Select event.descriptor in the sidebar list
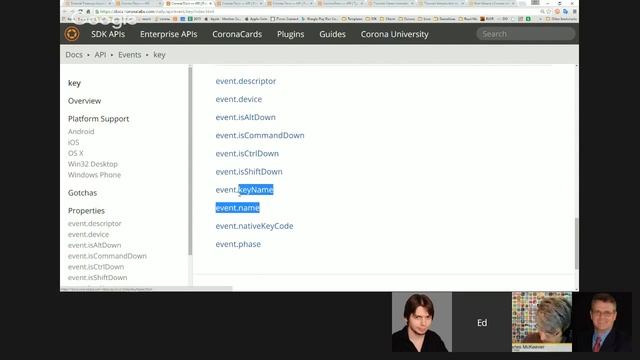 [x=95, y=224]
